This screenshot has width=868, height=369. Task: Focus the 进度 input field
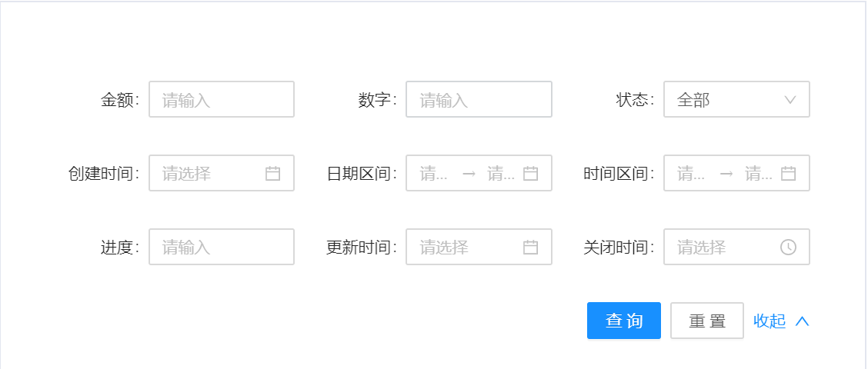click(x=222, y=247)
